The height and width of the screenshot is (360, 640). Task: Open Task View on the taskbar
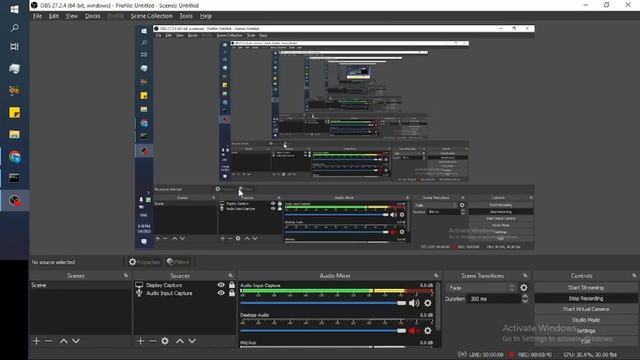point(14,47)
